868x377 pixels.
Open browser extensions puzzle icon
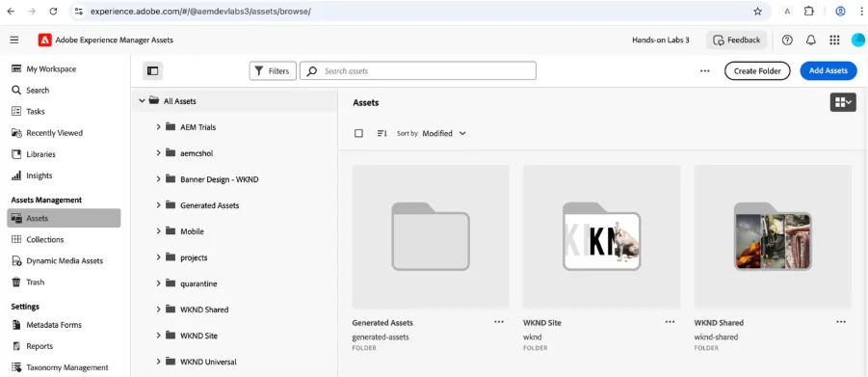809,12
